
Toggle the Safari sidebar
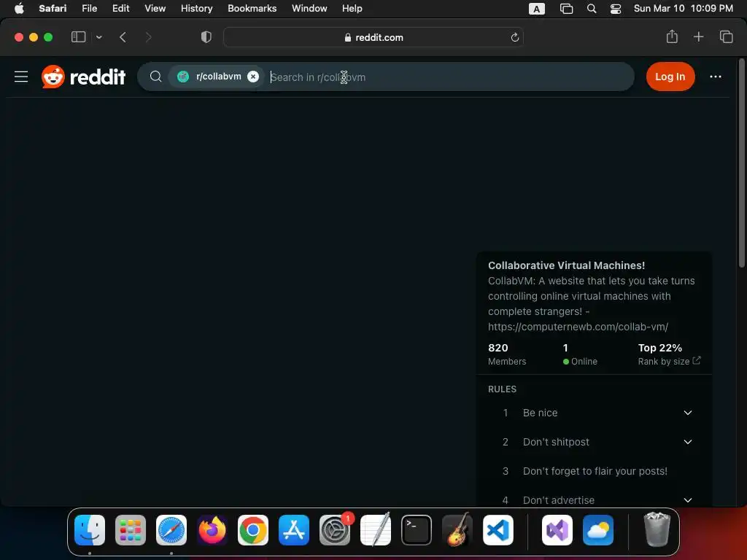(78, 37)
